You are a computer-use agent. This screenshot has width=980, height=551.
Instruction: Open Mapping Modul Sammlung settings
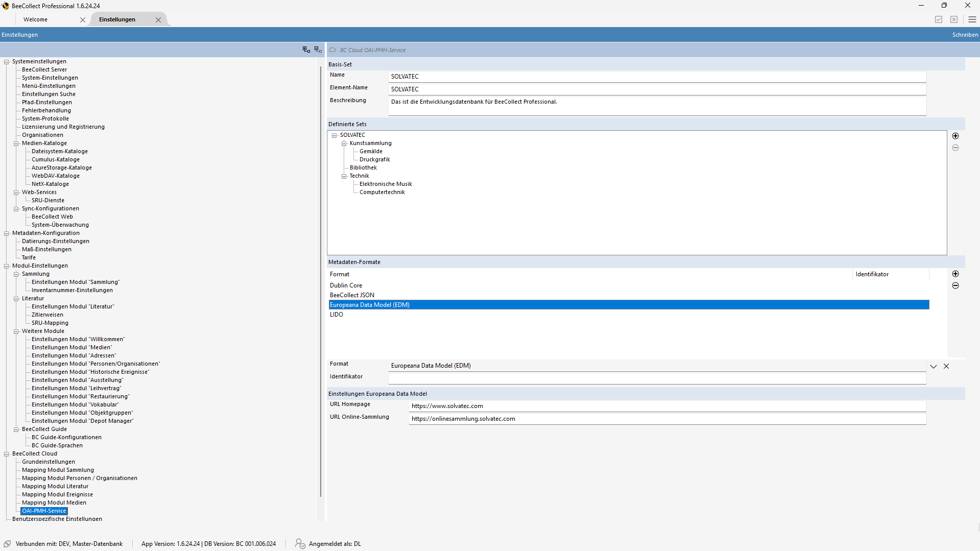pyautogui.click(x=58, y=470)
